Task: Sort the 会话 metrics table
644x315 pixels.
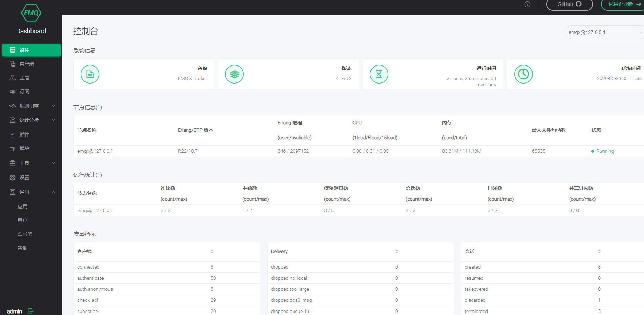Action: tap(599, 251)
